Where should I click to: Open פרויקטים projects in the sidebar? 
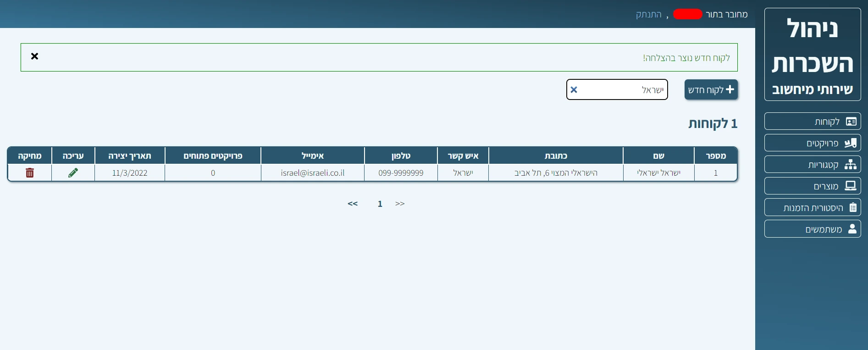(x=812, y=143)
